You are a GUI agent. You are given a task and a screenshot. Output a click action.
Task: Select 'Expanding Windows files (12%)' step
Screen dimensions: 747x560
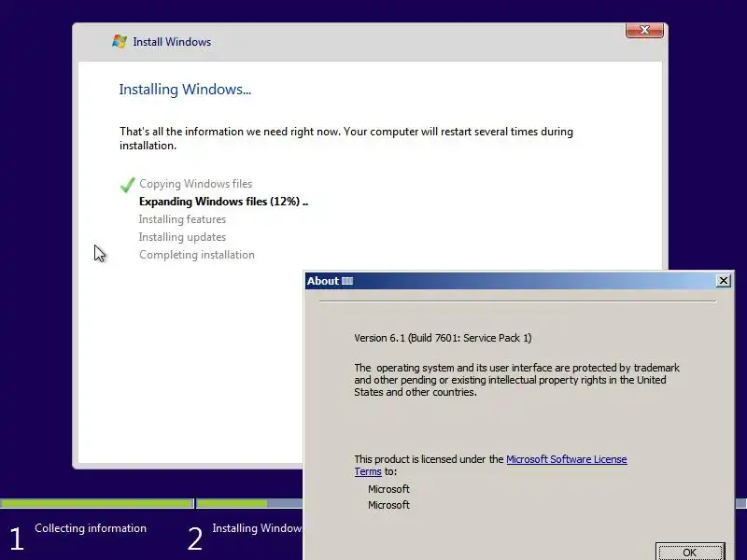(223, 202)
